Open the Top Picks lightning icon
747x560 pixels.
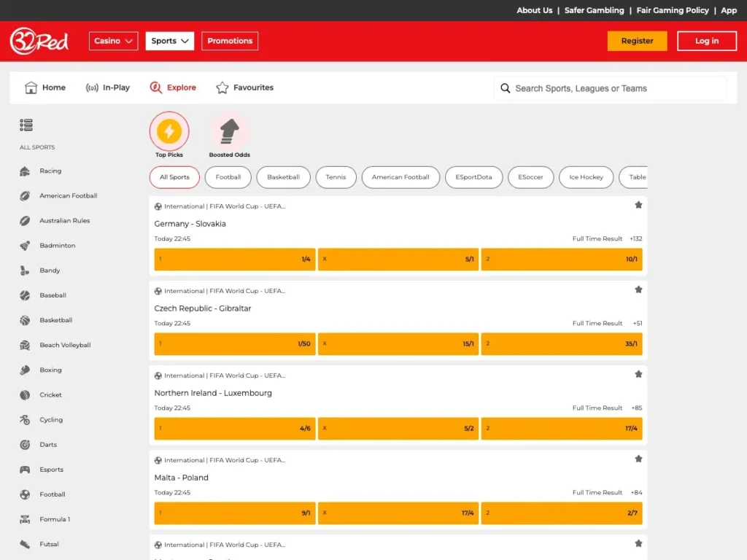(169, 129)
